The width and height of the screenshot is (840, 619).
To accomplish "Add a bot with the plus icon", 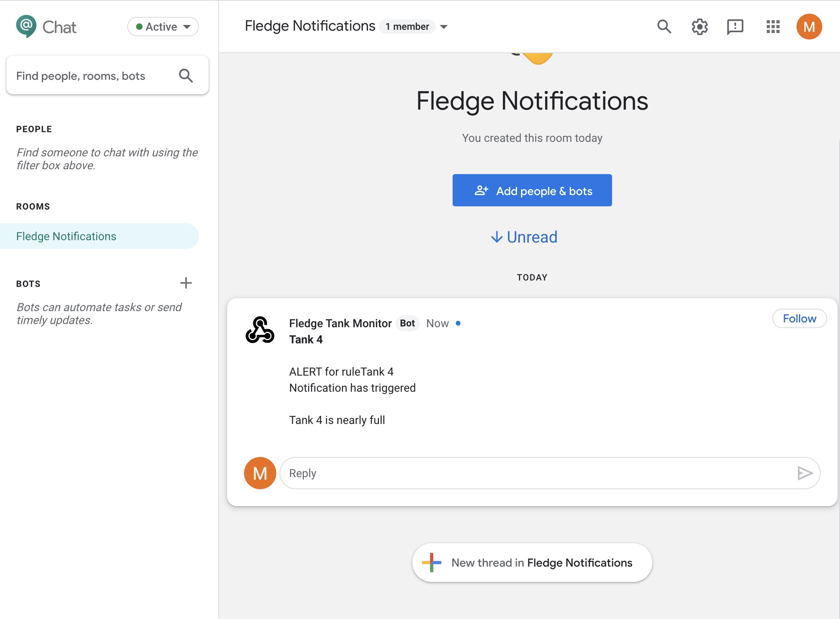I will (x=186, y=283).
